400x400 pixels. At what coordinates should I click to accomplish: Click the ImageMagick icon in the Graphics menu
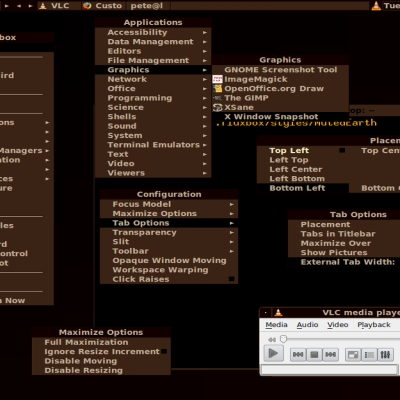click(217, 79)
